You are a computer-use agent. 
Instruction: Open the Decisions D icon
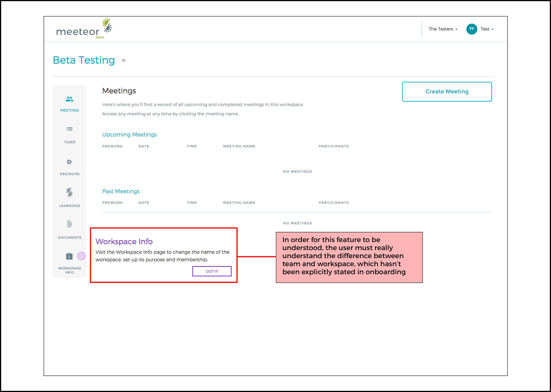click(69, 162)
